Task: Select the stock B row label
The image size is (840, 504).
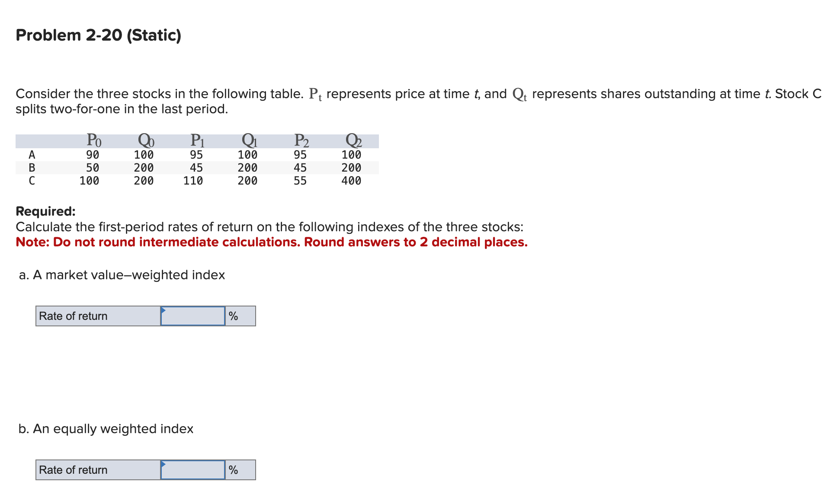Action: tap(31, 168)
